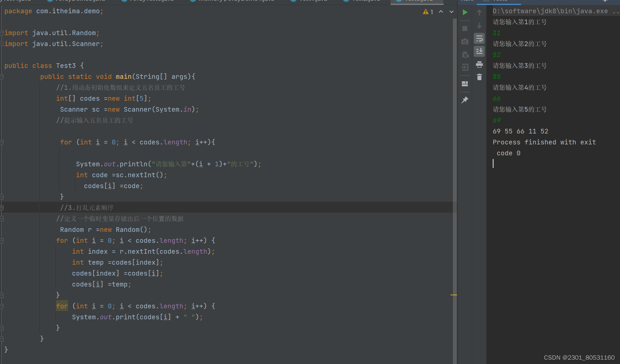The image size is (620, 364).
Task: Click the '//3.打乱元素顺序' comment line
Action: 87,208
